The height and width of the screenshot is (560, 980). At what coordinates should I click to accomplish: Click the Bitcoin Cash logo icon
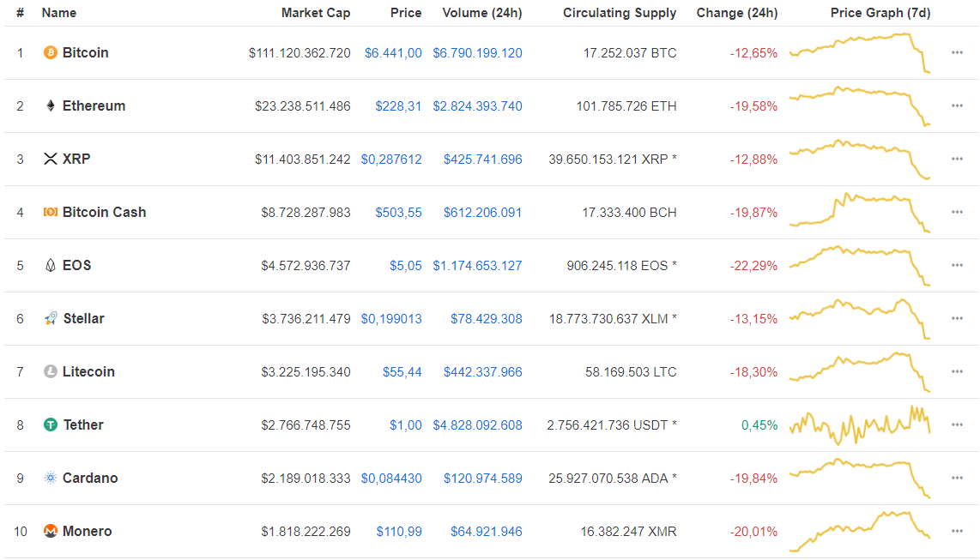50,213
